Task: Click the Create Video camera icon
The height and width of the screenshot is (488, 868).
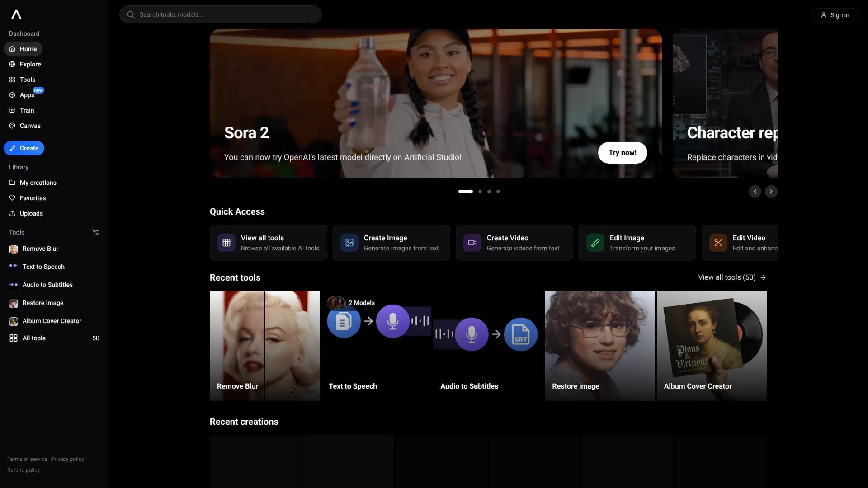Action: pos(472,243)
